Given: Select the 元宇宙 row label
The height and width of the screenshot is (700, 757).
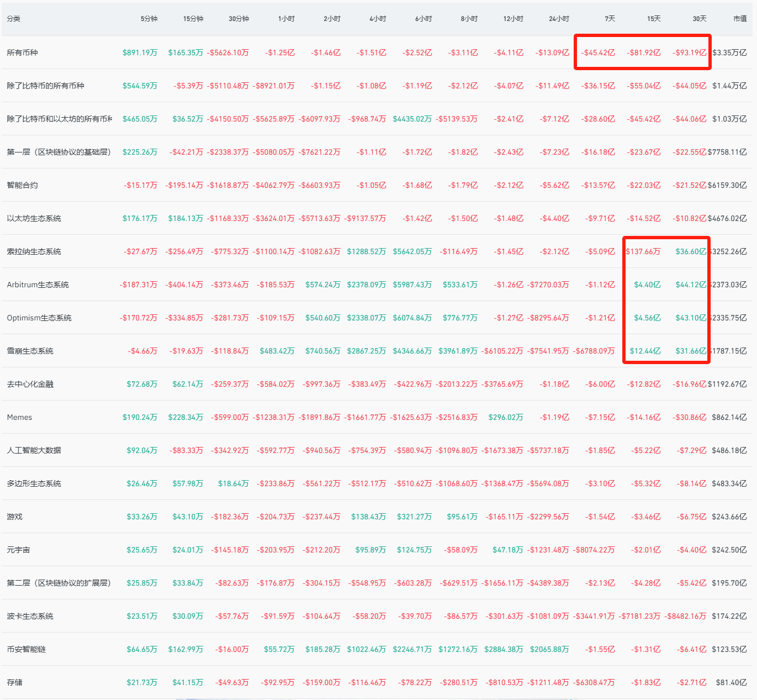Looking at the screenshot, I should point(18,550).
